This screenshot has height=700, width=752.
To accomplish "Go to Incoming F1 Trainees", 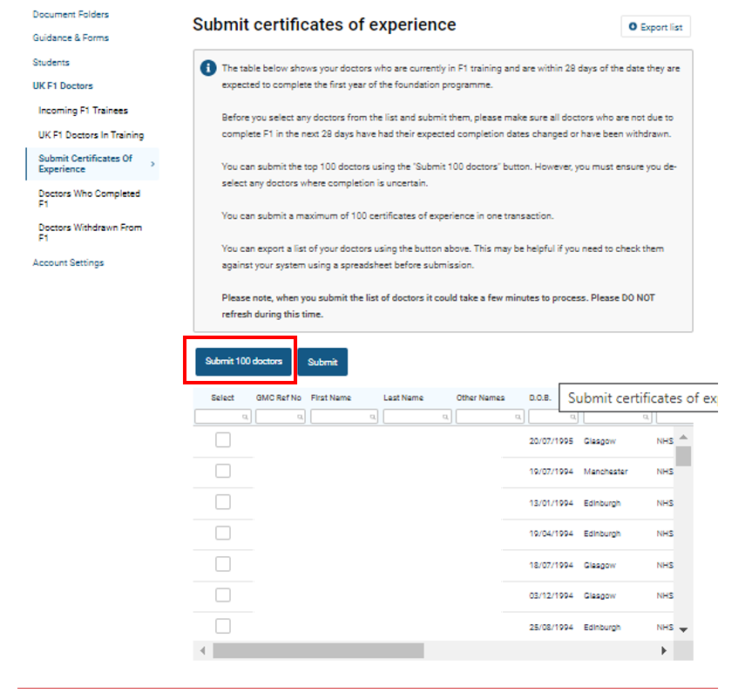I will (83, 111).
